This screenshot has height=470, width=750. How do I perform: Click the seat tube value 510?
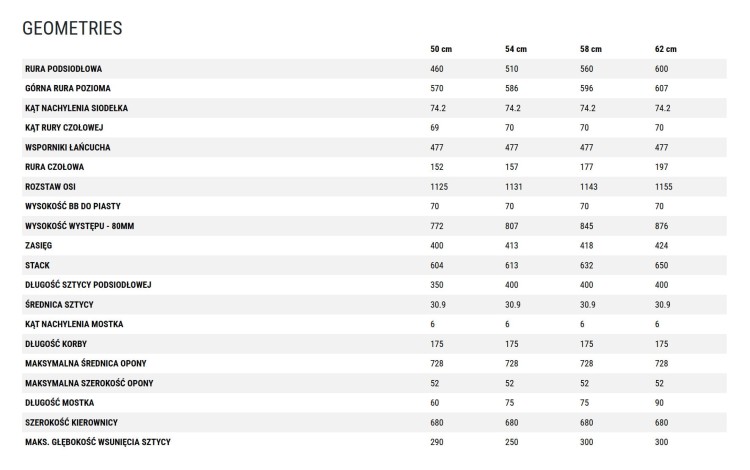[512, 69]
